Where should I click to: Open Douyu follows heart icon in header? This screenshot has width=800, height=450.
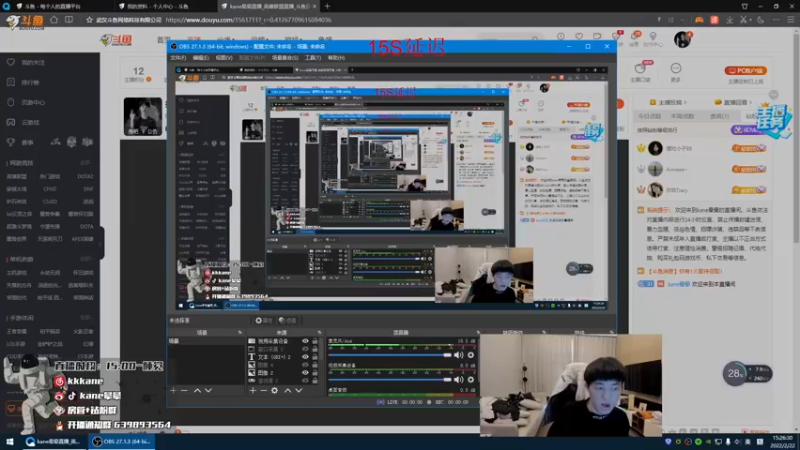pos(579,36)
